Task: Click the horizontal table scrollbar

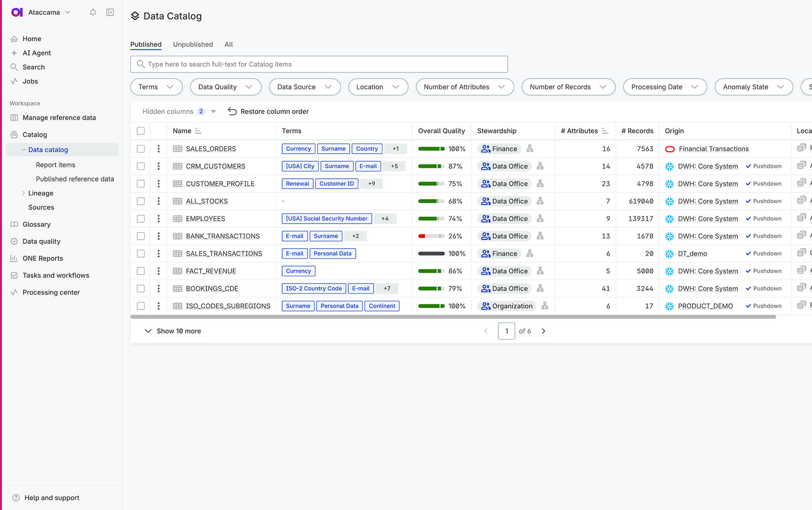Action: point(453,317)
